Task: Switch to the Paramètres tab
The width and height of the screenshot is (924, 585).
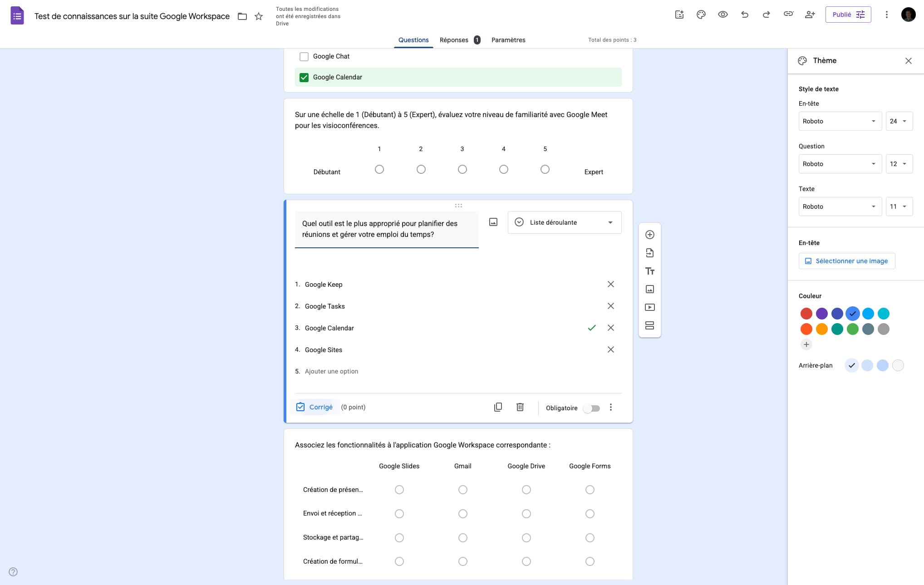Action: point(508,40)
